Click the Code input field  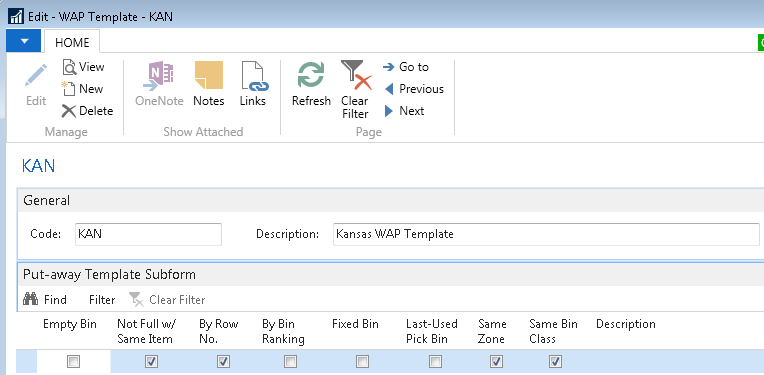pyautogui.click(x=148, y=234)
